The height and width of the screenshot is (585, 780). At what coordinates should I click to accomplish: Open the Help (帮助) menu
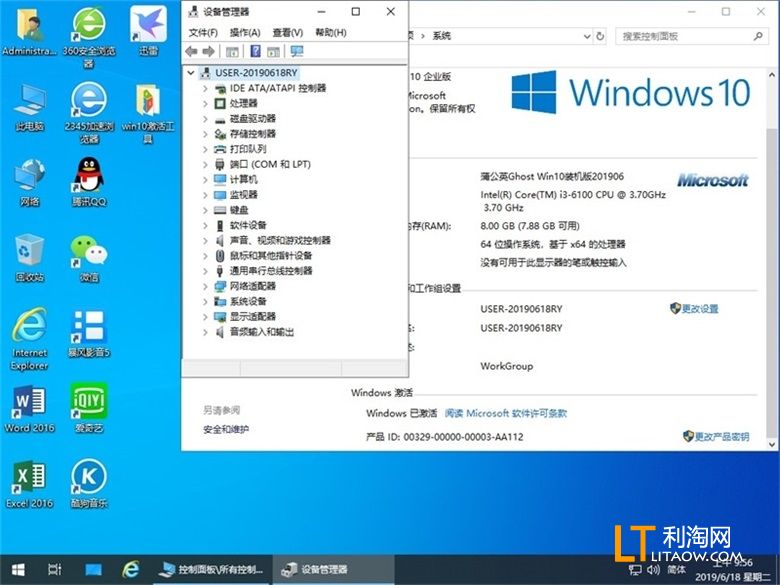tap(331, 33)
